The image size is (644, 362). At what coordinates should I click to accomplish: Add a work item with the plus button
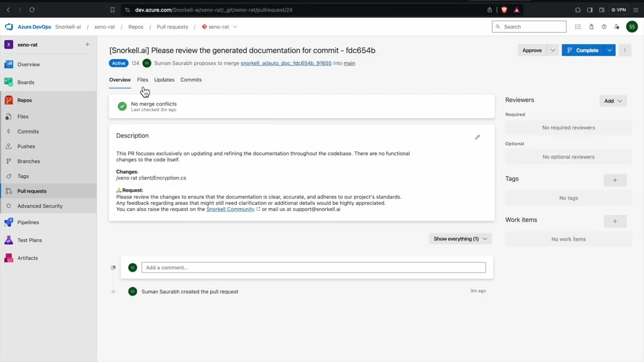[x=615, y=221]
